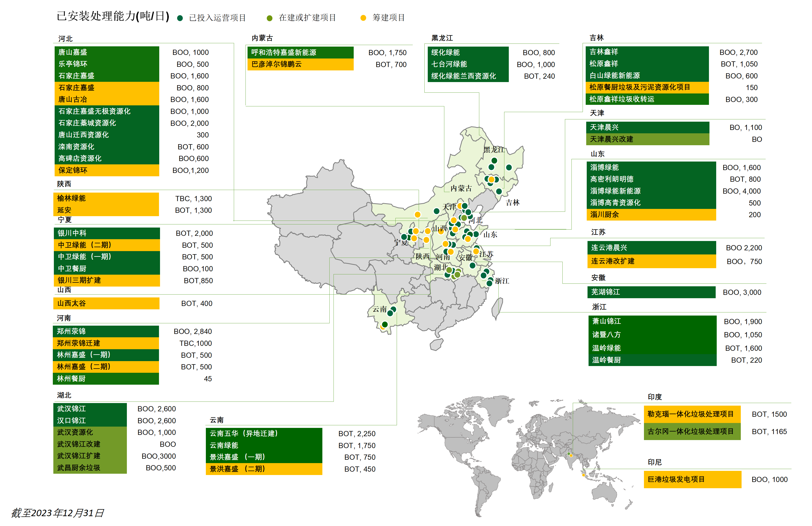Click the 巨港垃圾发电项目 entry
The width and height of the screenshot is (812, 526).
693,480
